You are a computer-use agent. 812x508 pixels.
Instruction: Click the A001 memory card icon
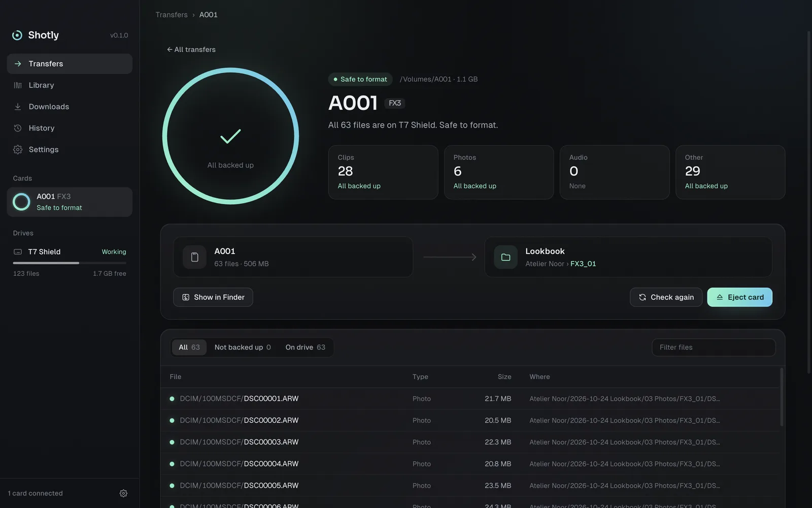(194, 257)
